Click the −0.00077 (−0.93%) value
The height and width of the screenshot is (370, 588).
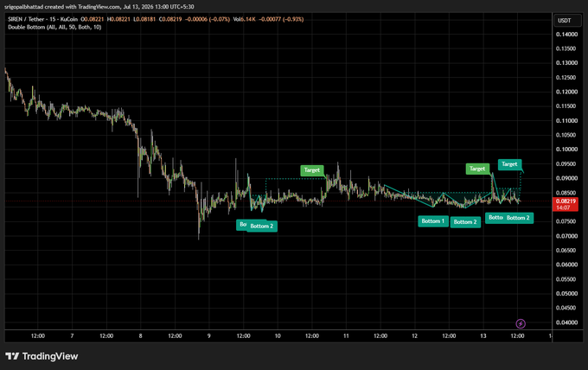point(281,19)
